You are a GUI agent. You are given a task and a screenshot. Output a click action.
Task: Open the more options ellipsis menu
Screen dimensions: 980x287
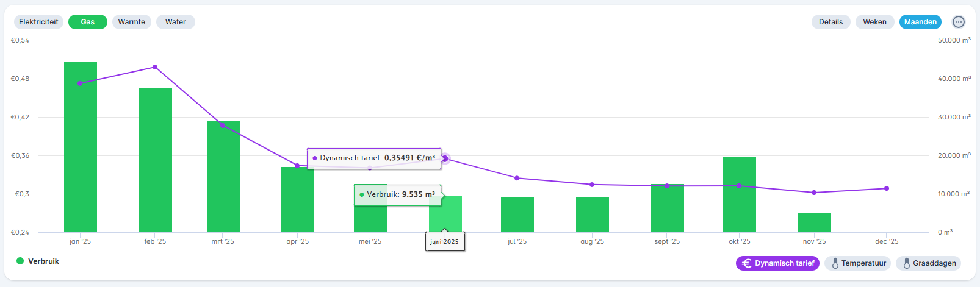click(959, 22)
